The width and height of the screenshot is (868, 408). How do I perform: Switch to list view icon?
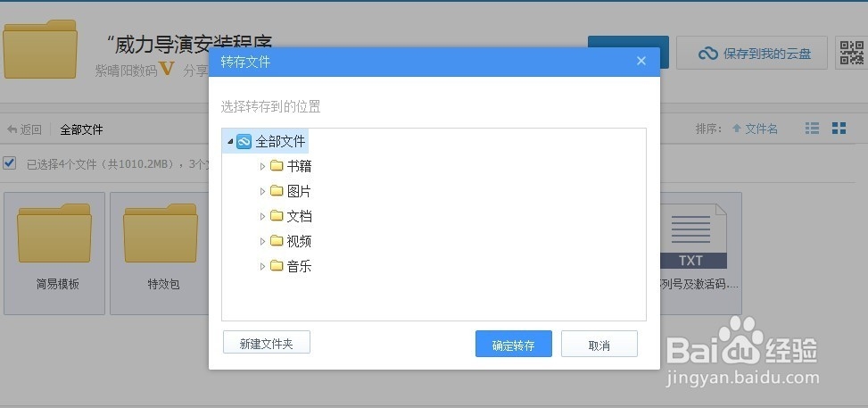pos(812,129)
